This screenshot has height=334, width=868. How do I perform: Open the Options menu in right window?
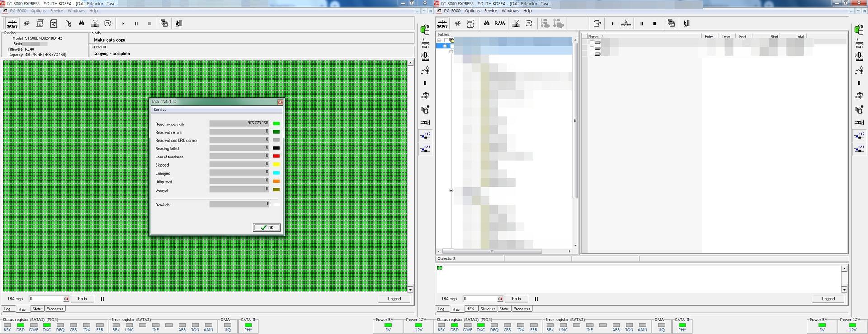(x=472, y=11)
